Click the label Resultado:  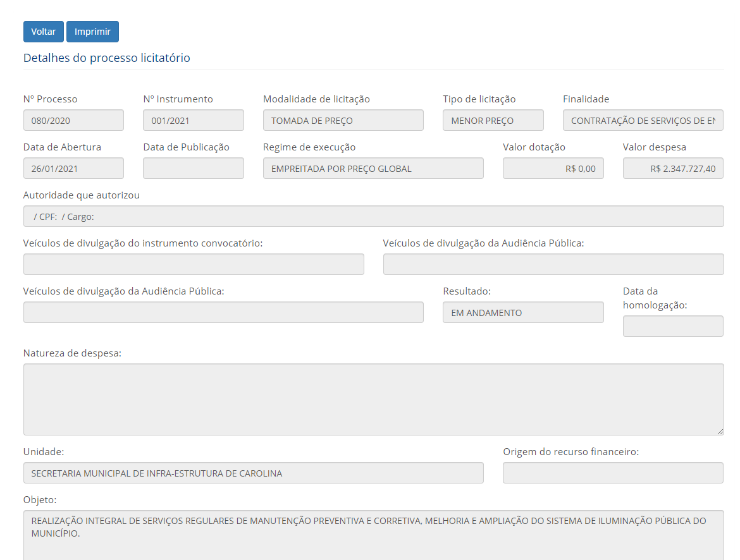point(467,291)
